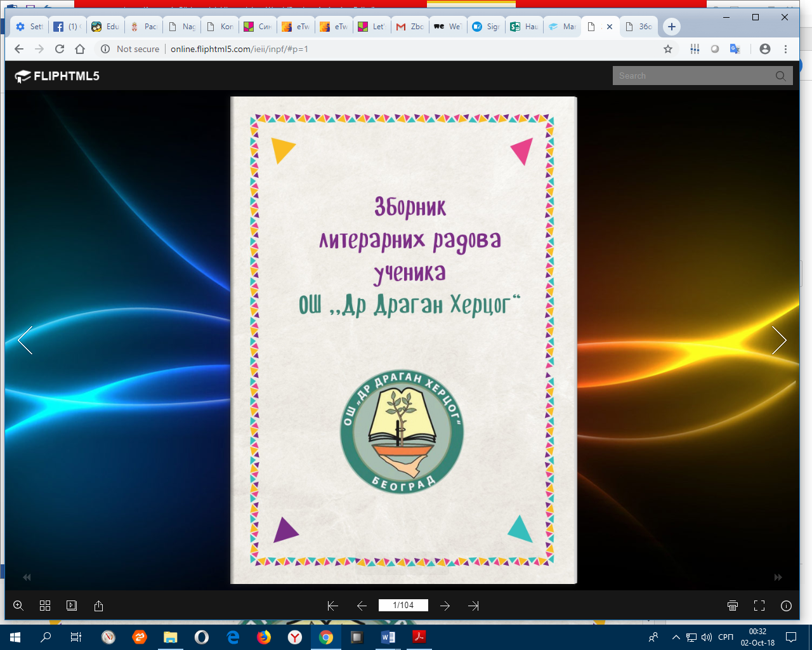Open Windows taskbar search

(x=46, y=637)
